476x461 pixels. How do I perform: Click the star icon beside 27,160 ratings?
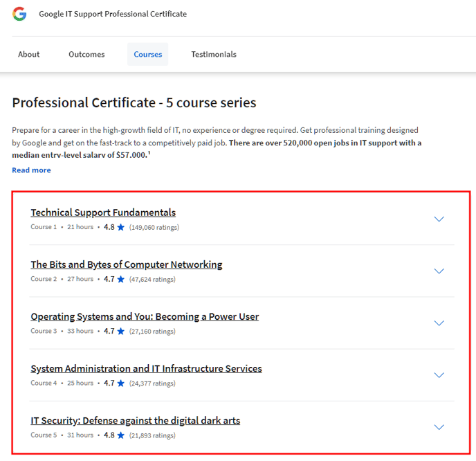121,331
